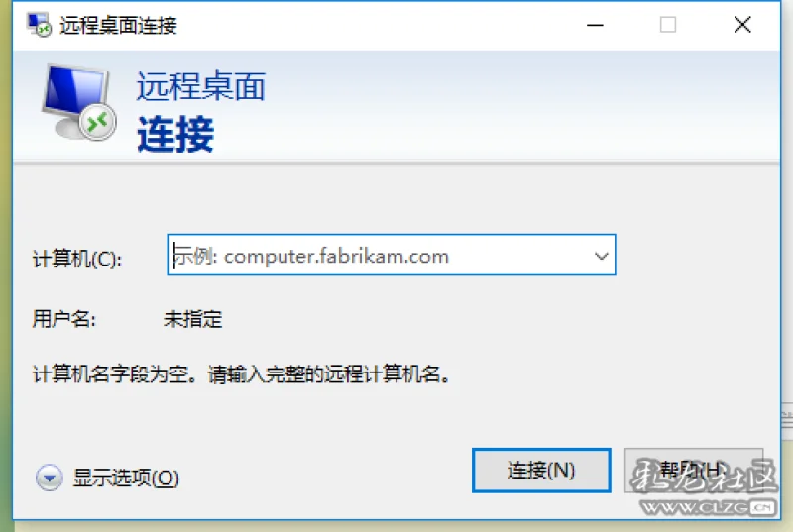This screenshot has height=532, width=793.
Task: Click the green arrows badge on monitor
Action: [x=97, y=122]
